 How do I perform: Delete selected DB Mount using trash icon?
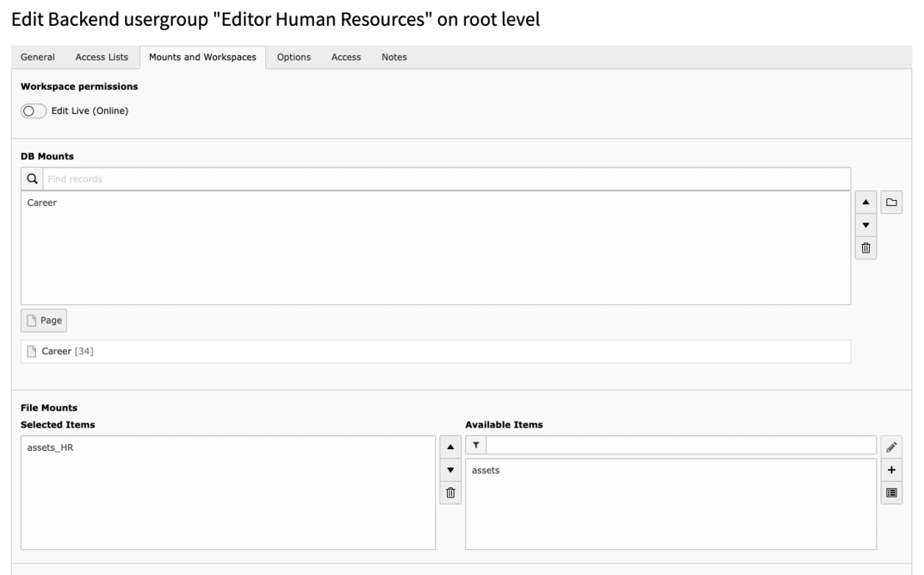pyautogui.click(x=865, y=246)
